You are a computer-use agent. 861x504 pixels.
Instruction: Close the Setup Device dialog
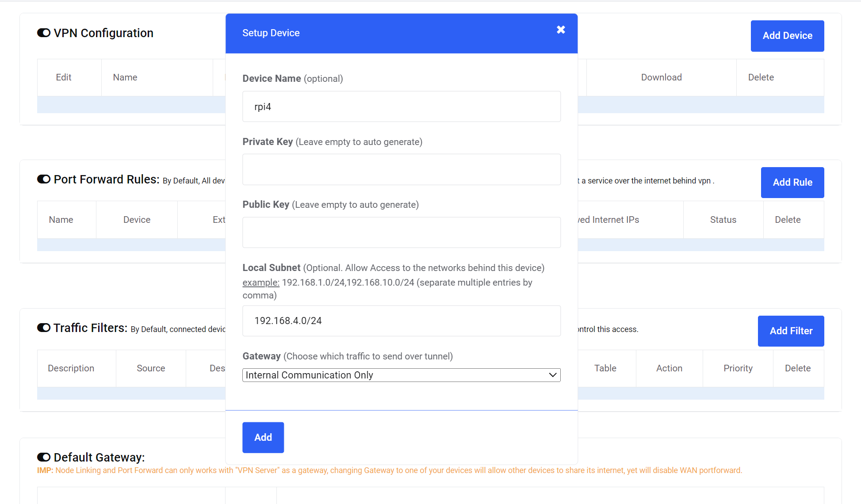(561, 30)
